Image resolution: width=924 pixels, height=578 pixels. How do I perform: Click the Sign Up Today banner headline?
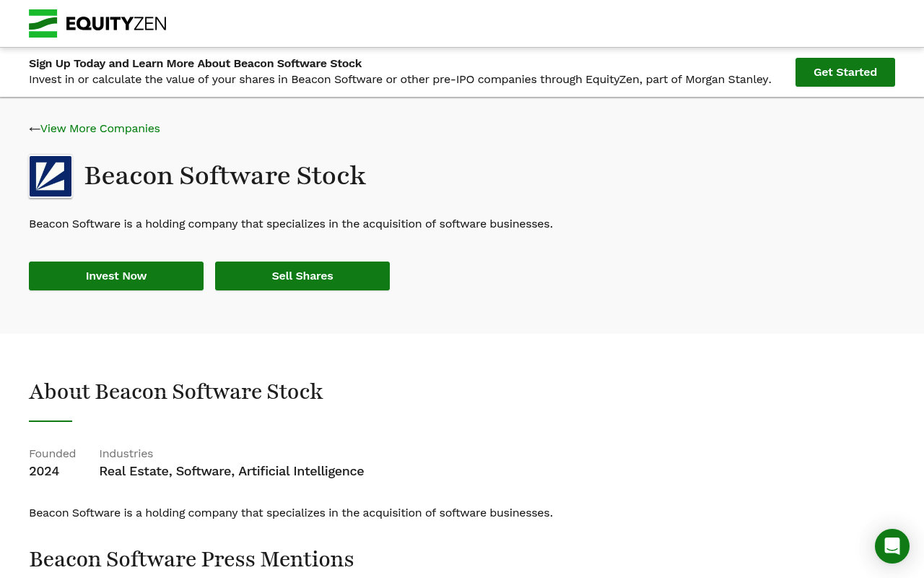196,64
